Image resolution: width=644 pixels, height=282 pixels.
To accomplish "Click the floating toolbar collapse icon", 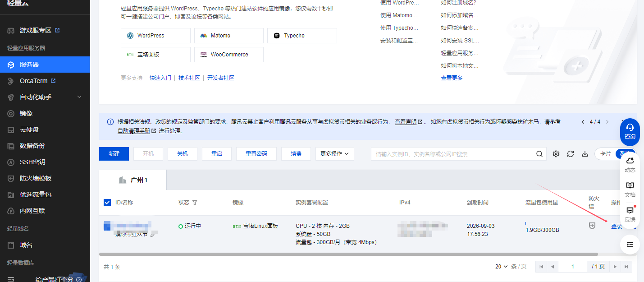I will coord(630,245).
